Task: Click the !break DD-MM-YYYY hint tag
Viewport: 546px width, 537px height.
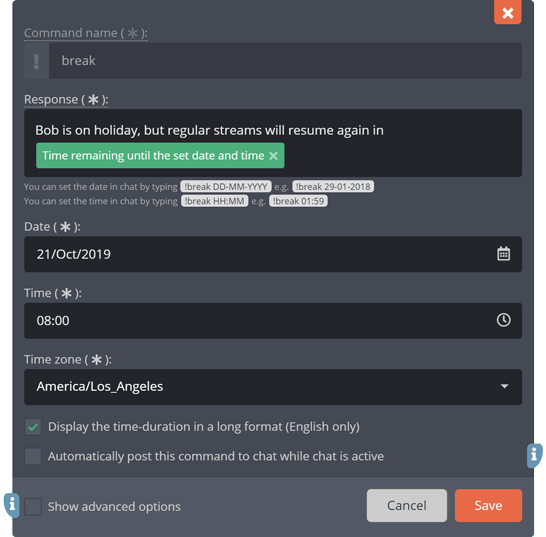Action: point(226,187)
